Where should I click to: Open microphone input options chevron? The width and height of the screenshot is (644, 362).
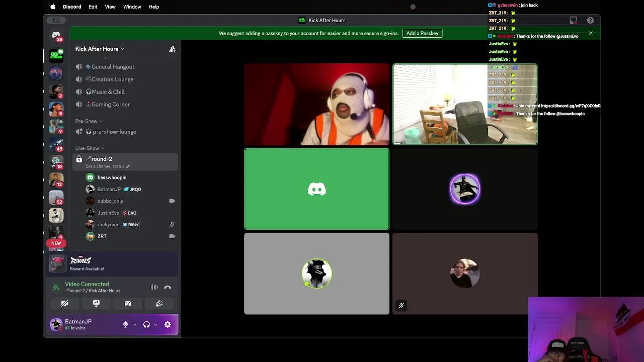(134, 325)
